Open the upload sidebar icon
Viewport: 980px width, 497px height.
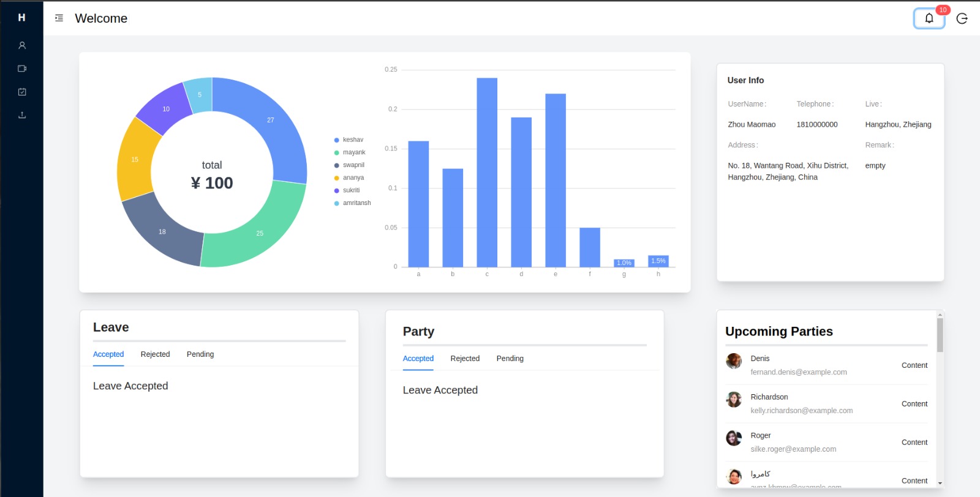pos(22,115)
